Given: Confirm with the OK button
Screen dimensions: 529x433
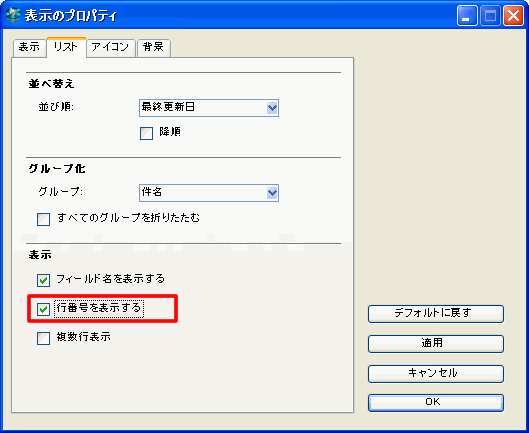Looking at the screenshot, I should point(436,403).
